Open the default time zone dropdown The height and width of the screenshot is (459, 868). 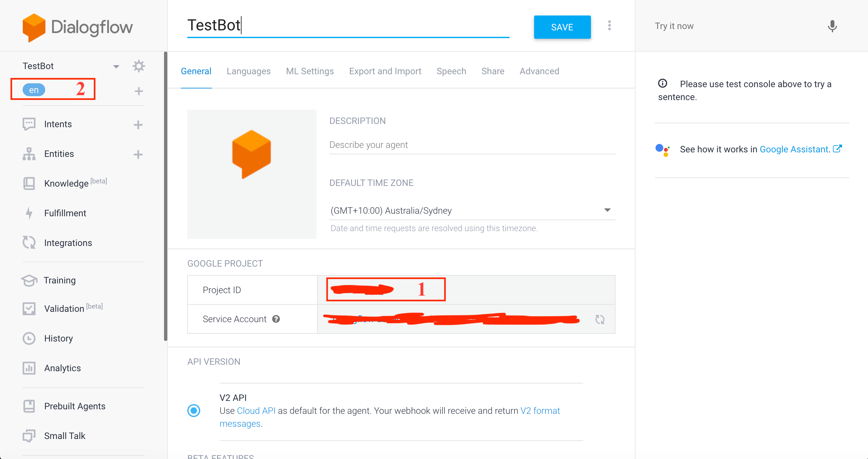[x=607, y=210]
